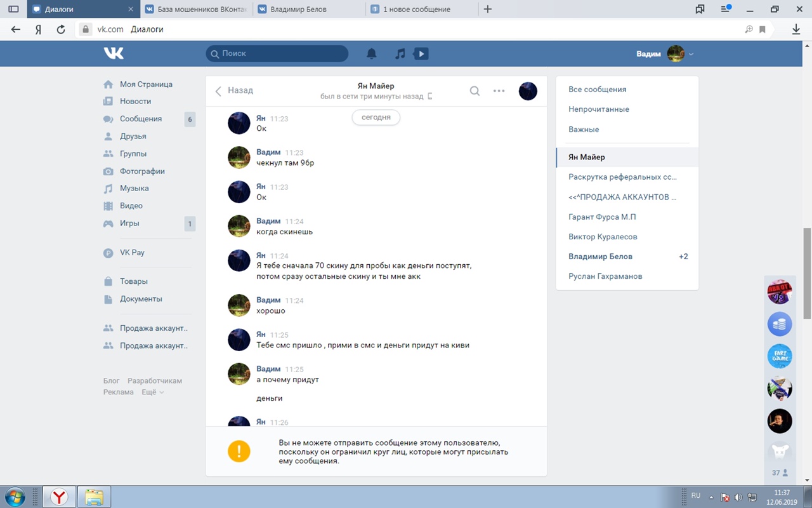This screenshot has height=508, width=812.
Task: Open Yandex Browser from the Windows taskbar
Action: click(59, 497)
